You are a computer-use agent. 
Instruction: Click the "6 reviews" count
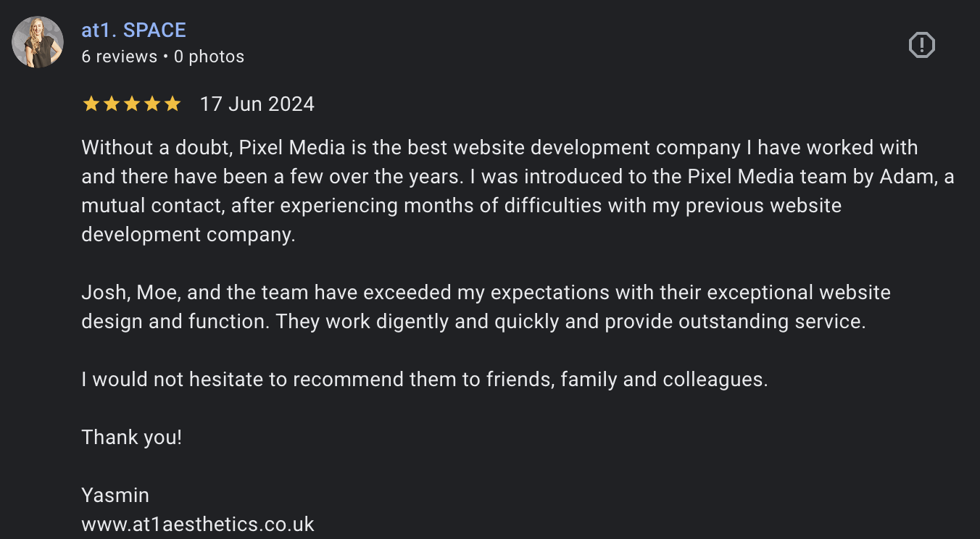click(x=119, y=57)
